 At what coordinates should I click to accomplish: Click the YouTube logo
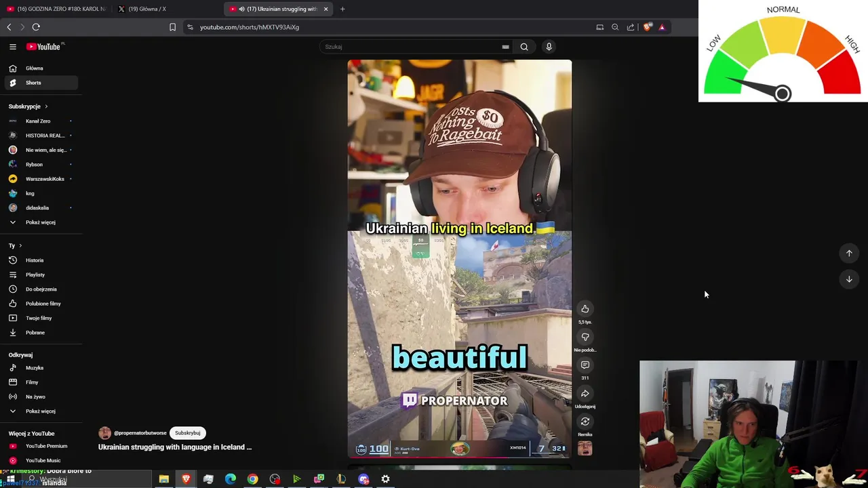coord(45,47)
